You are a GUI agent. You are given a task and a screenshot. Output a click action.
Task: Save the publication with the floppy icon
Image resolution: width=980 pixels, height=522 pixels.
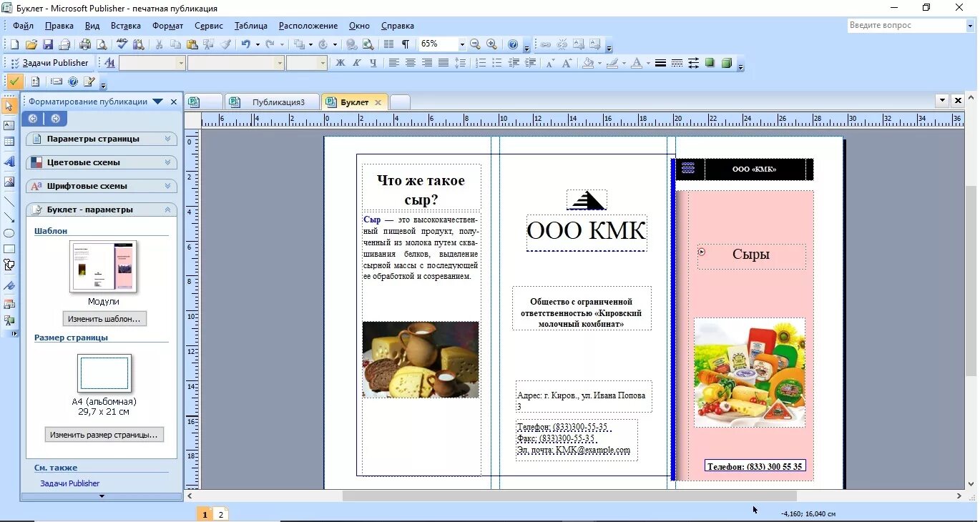(48, 44)
